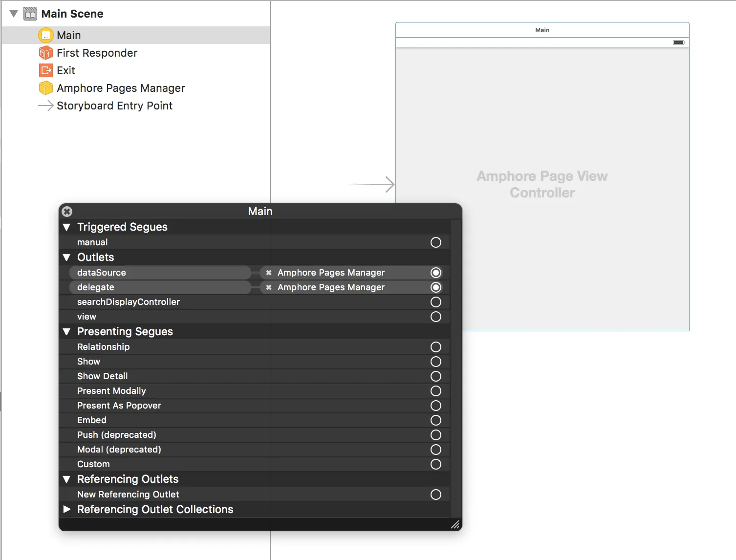Image resolution: width=736 pixels, height=560 pixels.
Task: Click the view outlet label
Action: [x=87, y=317]
